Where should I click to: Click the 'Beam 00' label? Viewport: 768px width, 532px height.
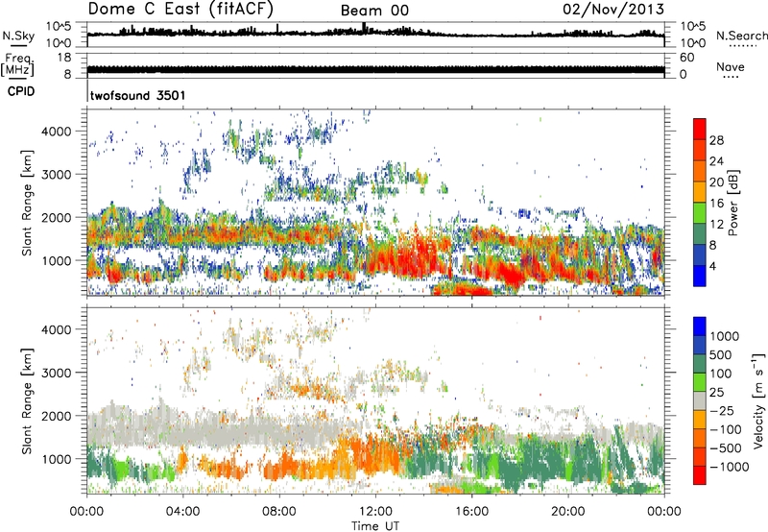coord(374,11)
